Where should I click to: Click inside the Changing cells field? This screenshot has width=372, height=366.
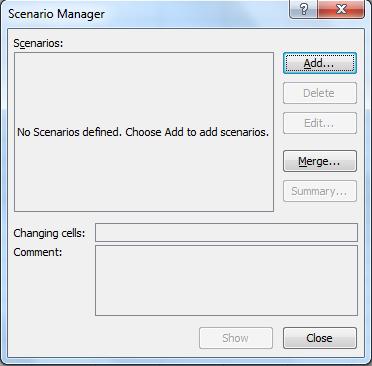pyautogui.click(x=226, y=232)
